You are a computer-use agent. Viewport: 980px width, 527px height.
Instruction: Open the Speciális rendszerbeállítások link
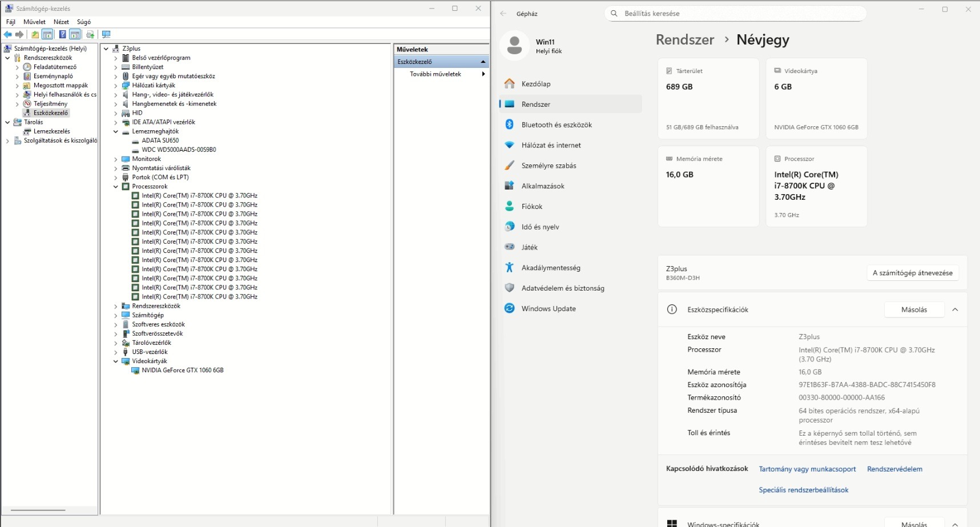click(804, 490)
